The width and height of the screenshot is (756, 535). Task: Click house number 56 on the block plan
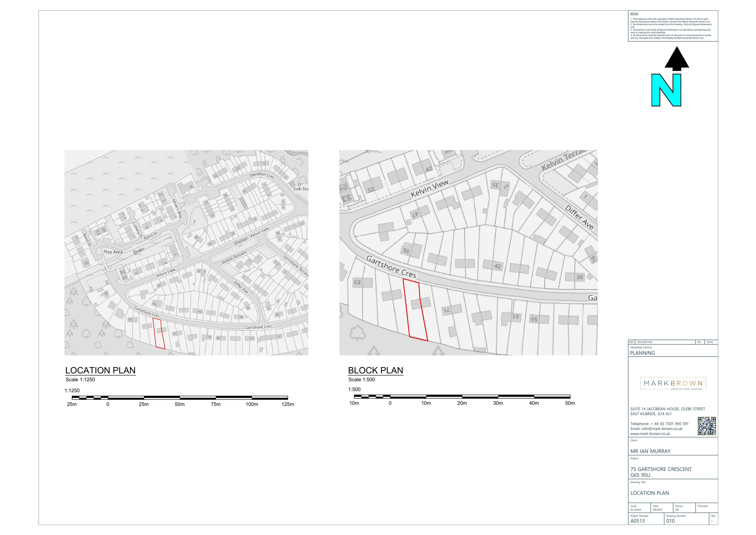coord(406,251)
